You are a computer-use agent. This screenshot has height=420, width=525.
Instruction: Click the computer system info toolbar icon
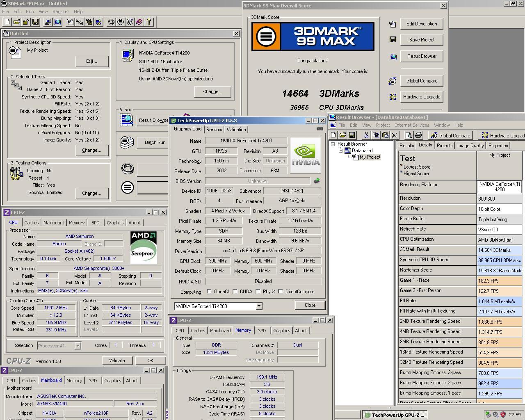click(x=48, y=22)
